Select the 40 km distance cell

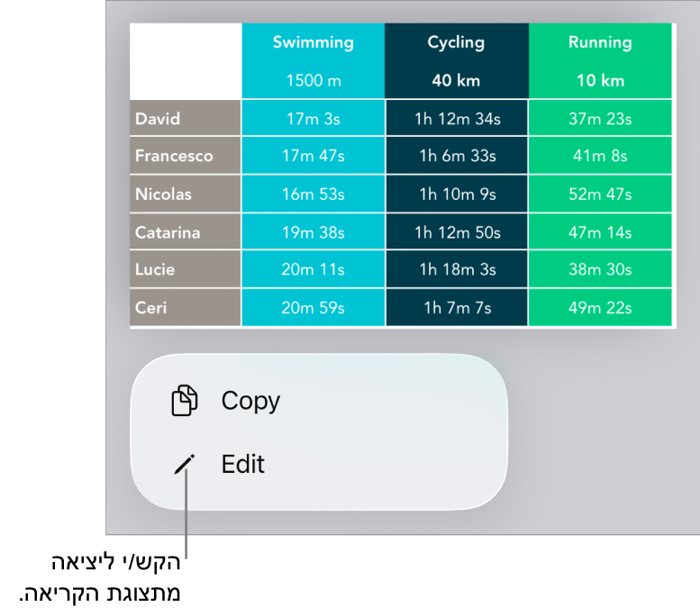tap(456, 80)
